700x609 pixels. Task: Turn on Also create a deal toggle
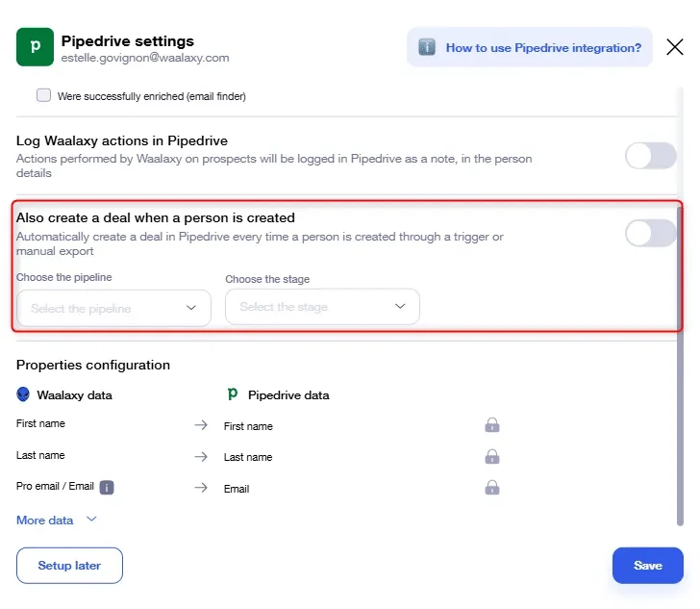pyautogui.click(x=650, y=233)
